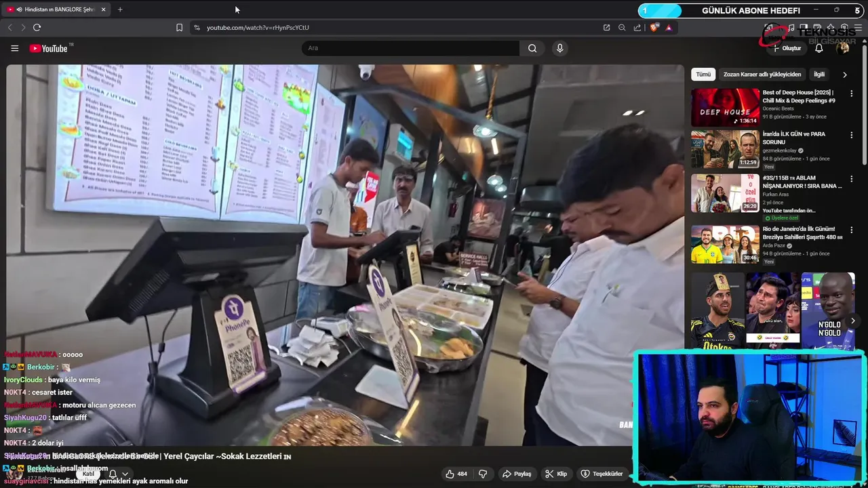Click the youtube.com address bar URL

coord(258,27)
